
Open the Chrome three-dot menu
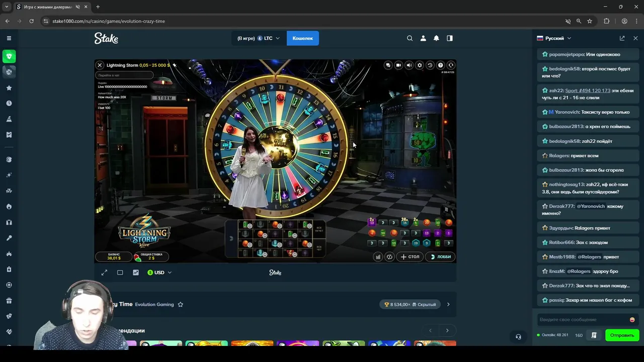click(636, 21)
